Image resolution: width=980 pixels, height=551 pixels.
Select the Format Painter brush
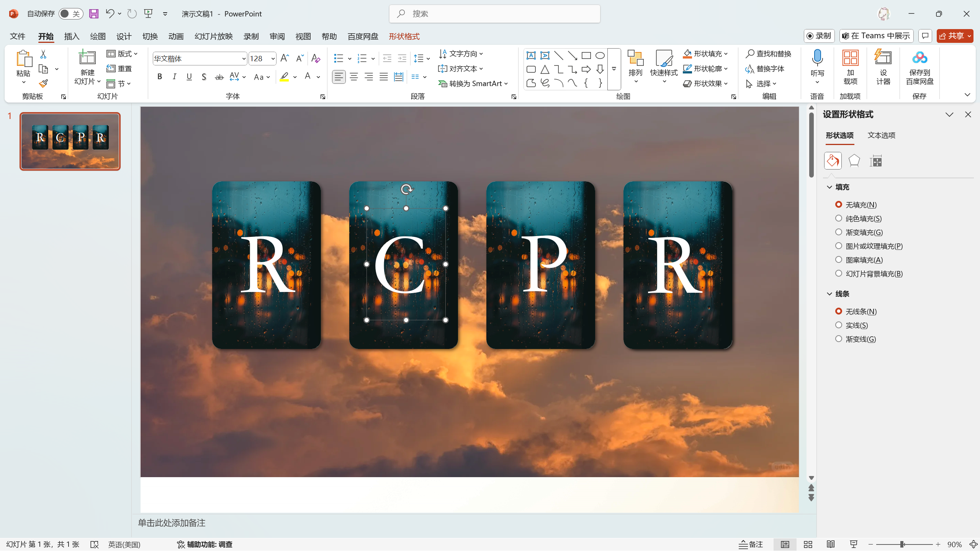pyautogui.click(x=43, y=83)
